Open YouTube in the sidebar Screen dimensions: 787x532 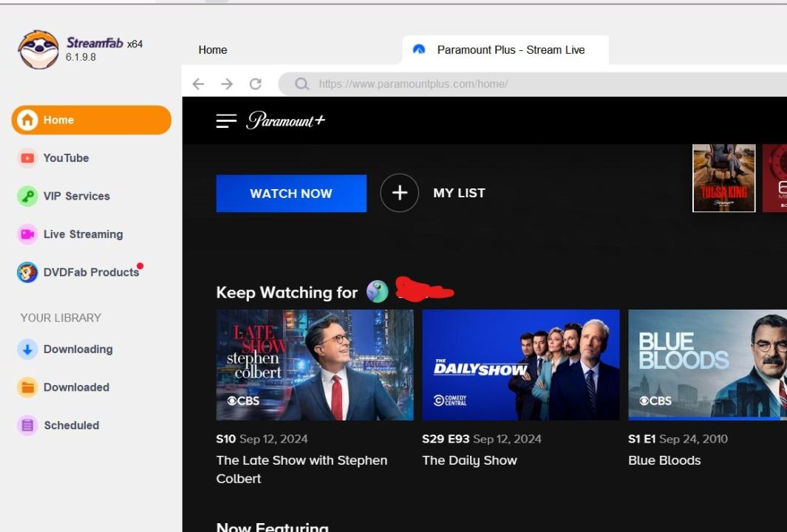tap(66, 158)
